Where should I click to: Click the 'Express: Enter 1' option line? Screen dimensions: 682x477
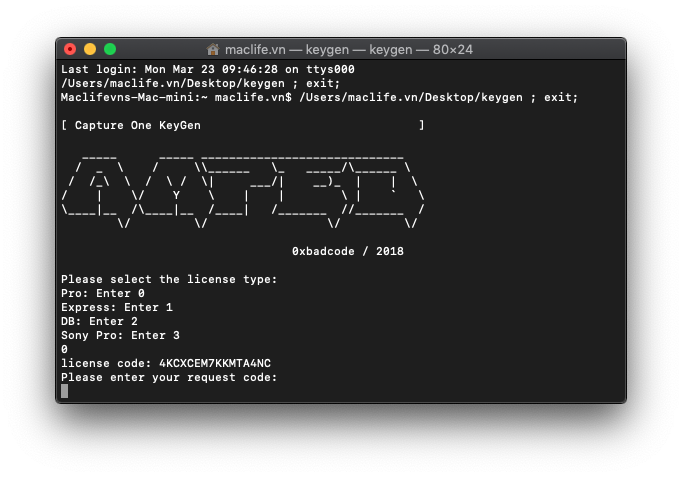117,307
